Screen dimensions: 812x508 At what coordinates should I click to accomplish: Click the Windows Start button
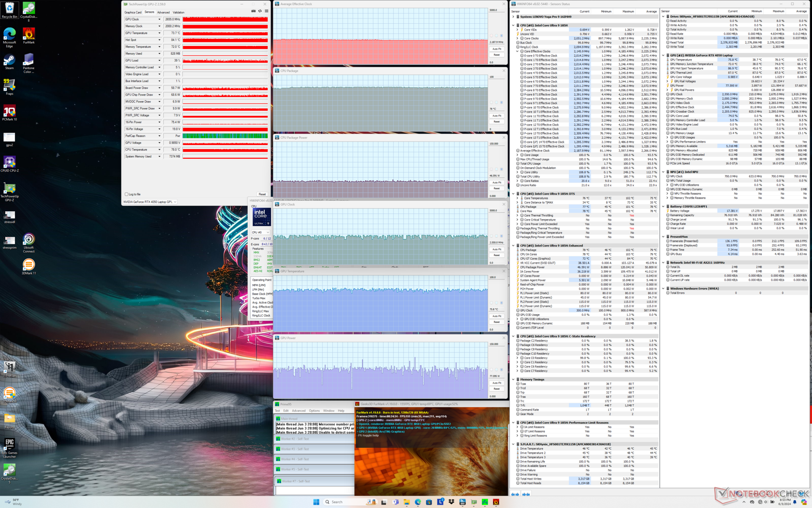pyautogui.click(x=316, y=502)
